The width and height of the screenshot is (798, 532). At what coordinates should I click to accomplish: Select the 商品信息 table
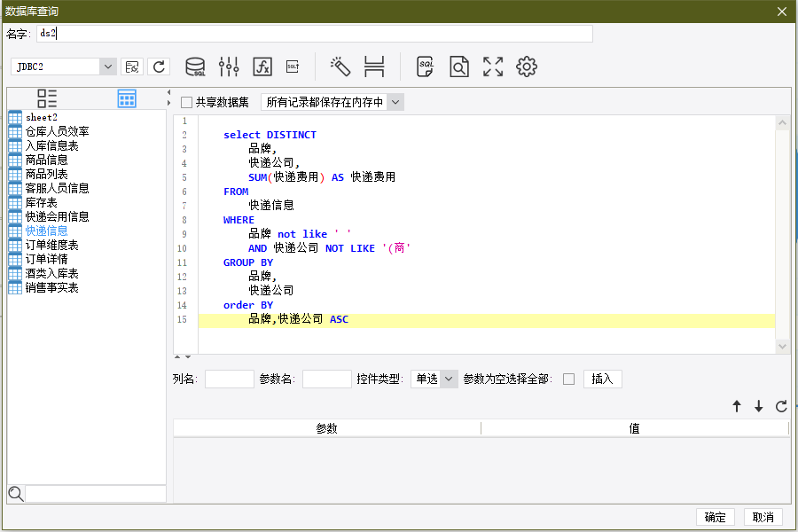(x=46, y=160)
